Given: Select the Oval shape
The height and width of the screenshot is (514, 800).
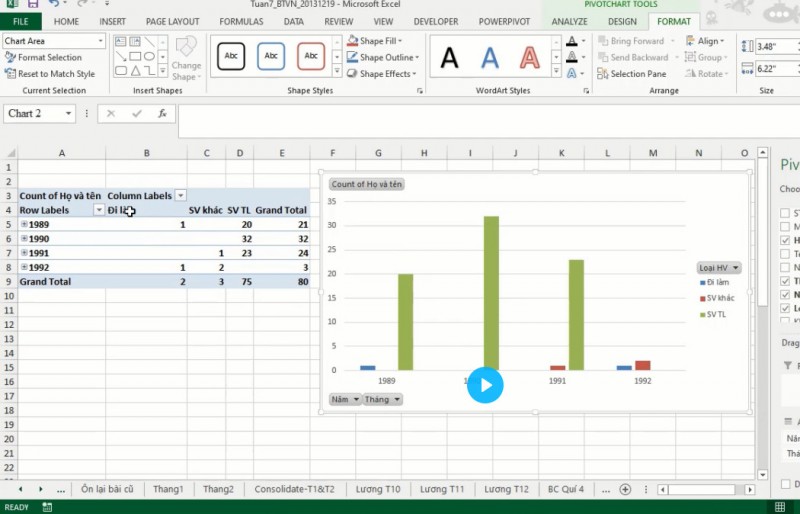Looking at the screenshot, I should pos(149,56).
